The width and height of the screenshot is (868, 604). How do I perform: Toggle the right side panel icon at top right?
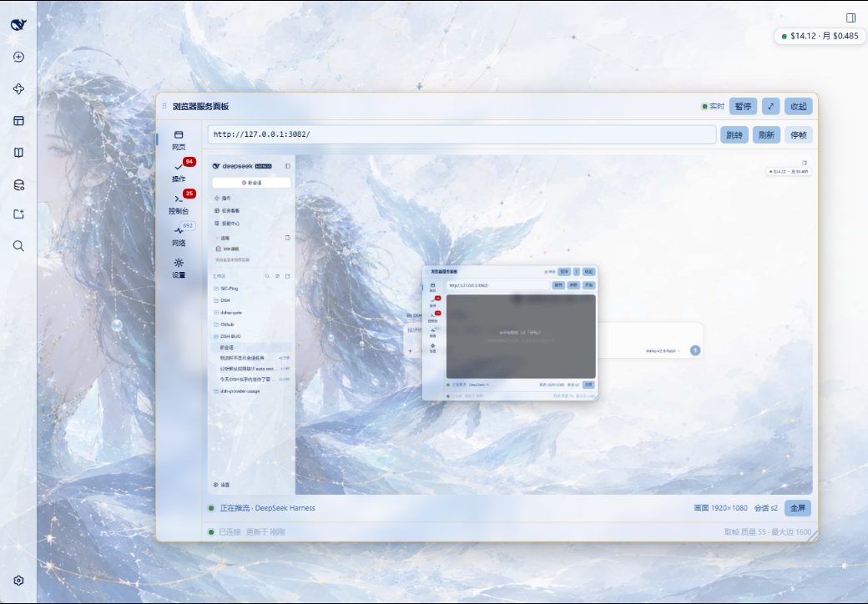850,18
